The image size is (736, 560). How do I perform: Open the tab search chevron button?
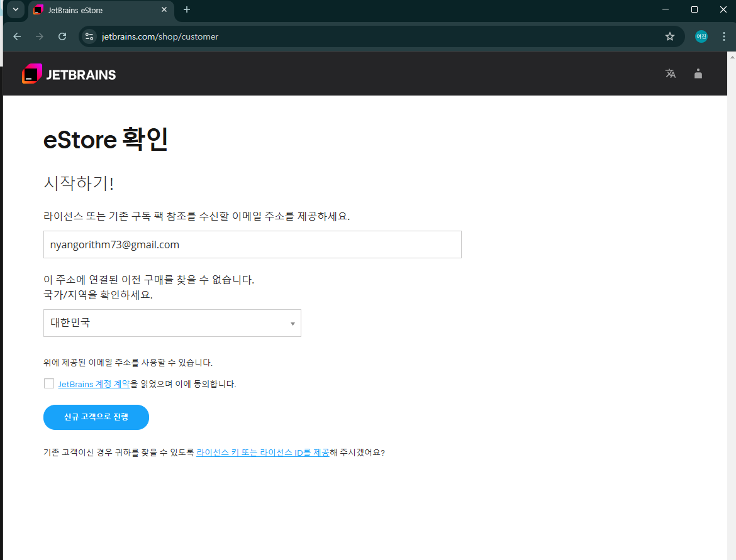(16, 9)
